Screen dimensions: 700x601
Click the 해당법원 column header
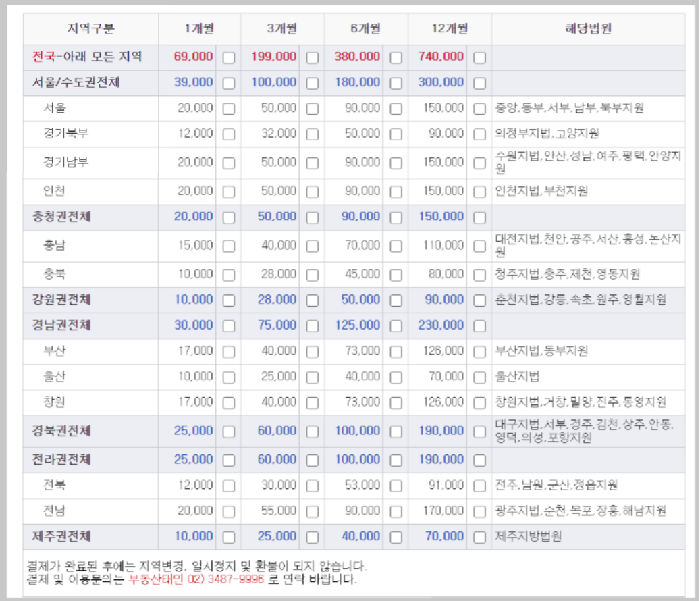[589, 28]
